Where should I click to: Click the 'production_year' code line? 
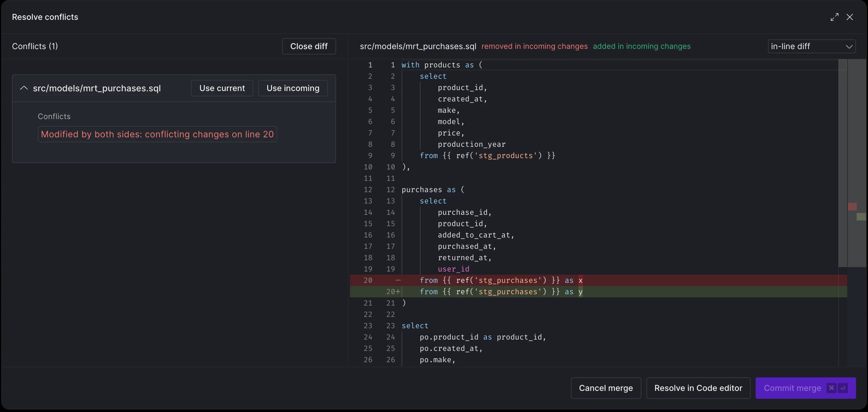[x=471, y=144]
